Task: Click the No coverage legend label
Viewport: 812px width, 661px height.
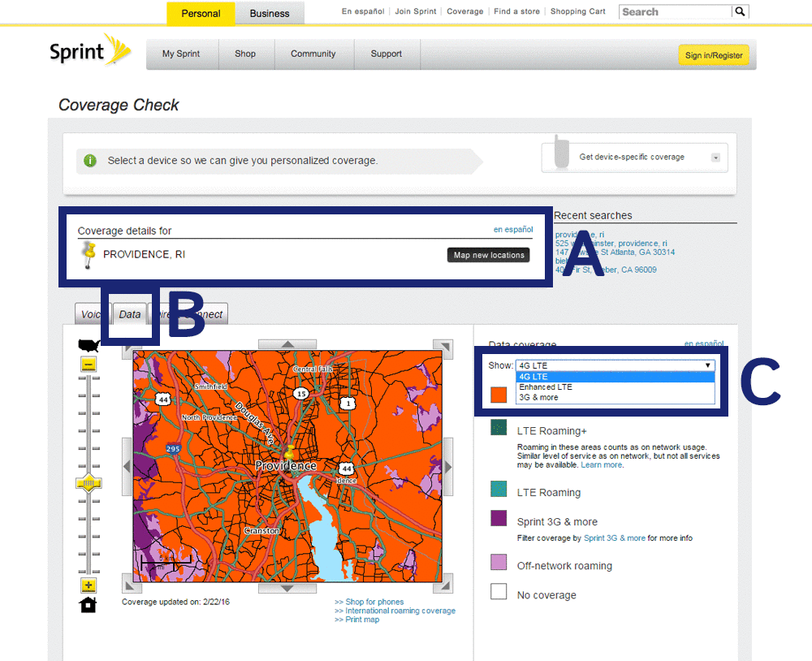Action: (546, 595)
